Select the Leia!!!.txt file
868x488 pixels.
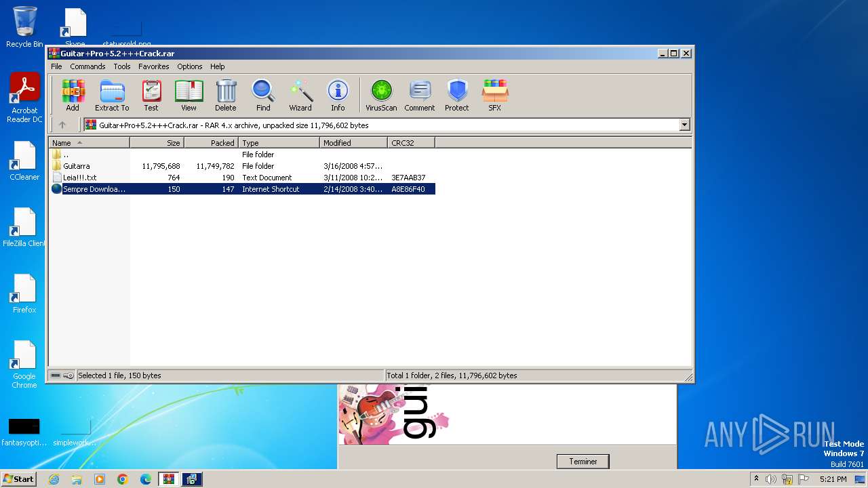click(243, 178)
